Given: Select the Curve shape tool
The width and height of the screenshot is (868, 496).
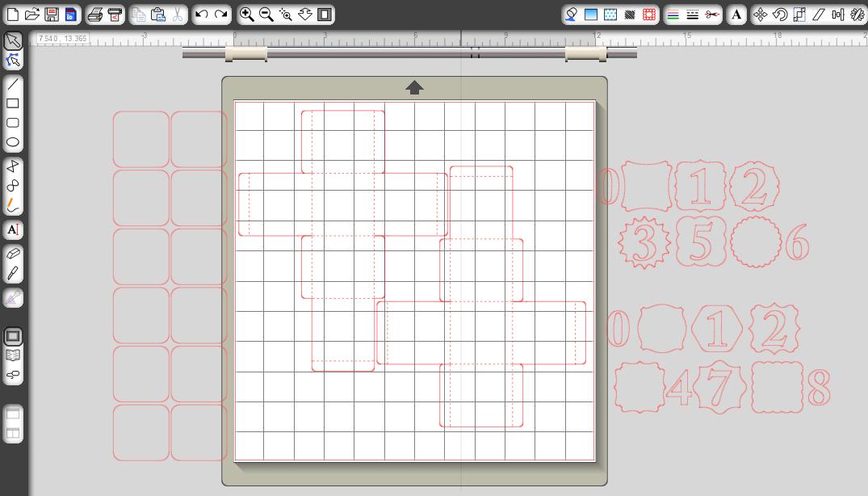Looking at the screenshot, I should [13, 186].
